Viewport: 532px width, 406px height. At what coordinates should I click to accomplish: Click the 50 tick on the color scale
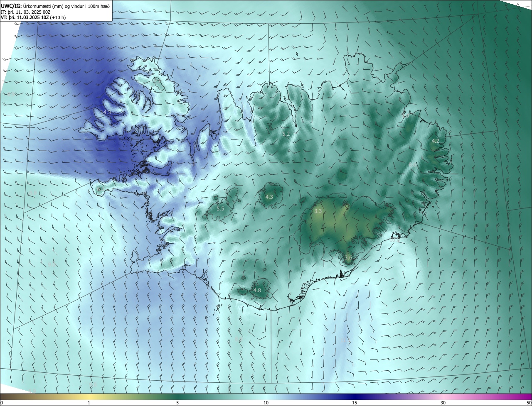pos(529,403)
